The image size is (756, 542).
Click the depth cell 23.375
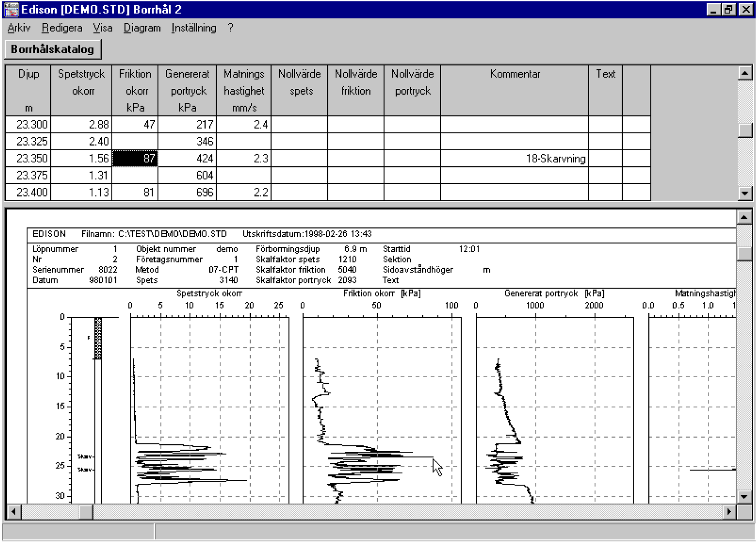tap(28, 176)
